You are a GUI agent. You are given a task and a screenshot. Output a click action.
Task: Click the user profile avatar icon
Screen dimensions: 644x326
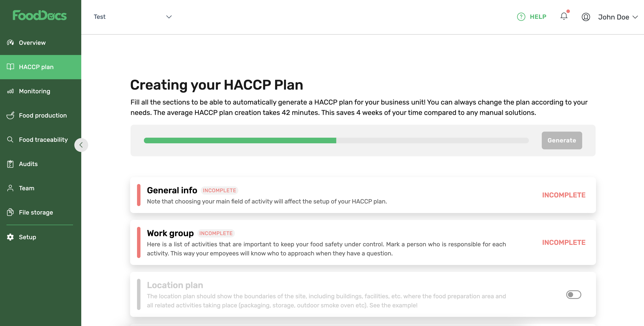pyautogui.click(x=586, y=17)
